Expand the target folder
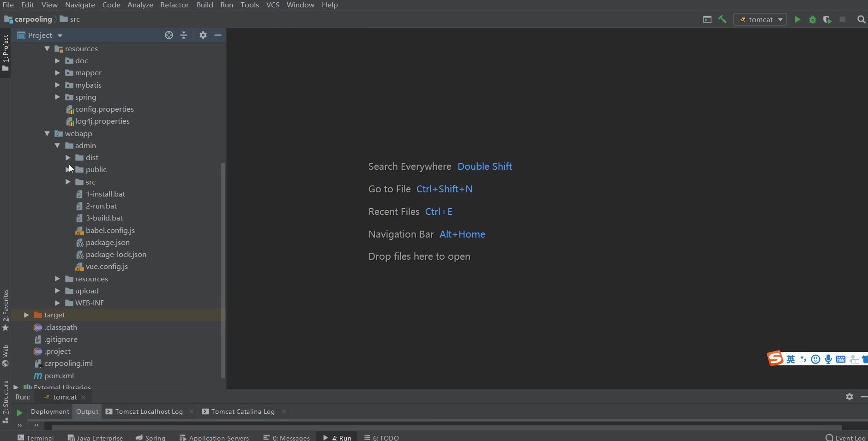The image size is (868, 441). pos(26,315)
